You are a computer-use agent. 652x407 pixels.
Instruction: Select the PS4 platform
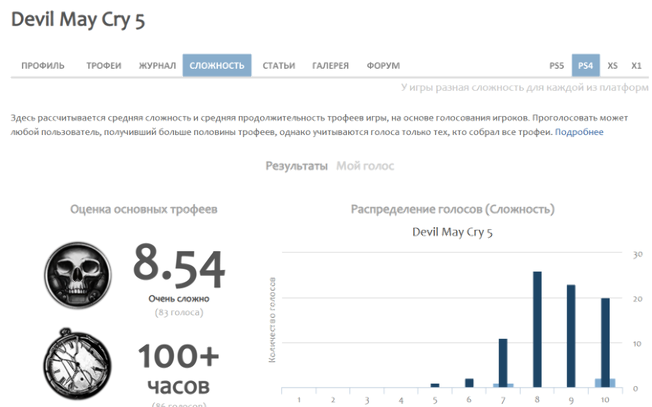point(585,65)
